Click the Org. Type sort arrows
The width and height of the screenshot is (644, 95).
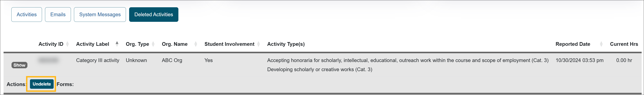click(x=153, y=44)
